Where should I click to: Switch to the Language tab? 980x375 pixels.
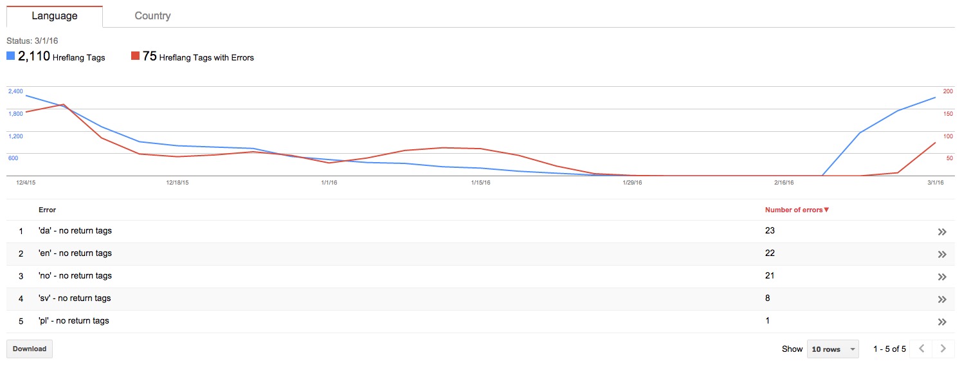pos(54,16)
